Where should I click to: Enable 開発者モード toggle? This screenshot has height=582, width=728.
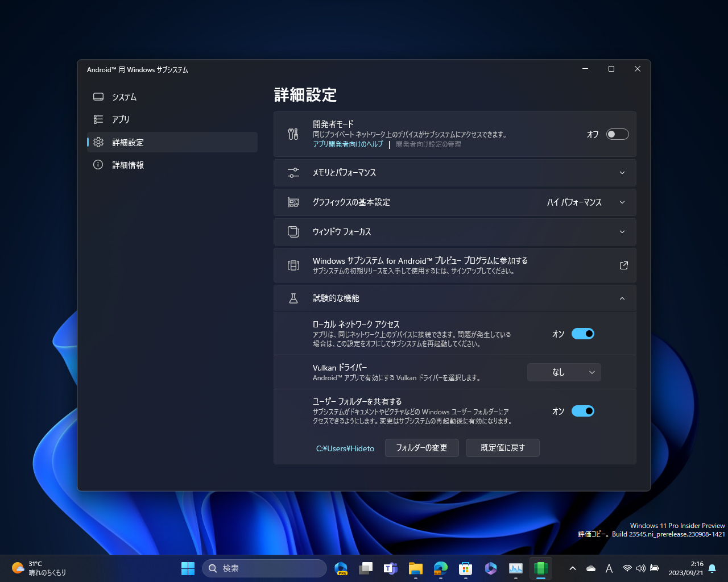617,134
